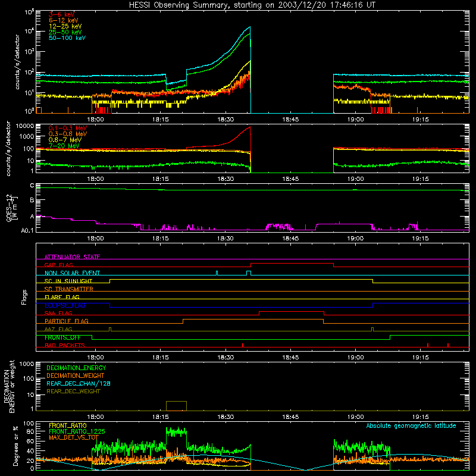Select the PARTICLE_FLAG label
This screenshot has height=476, width=476.
coord(67,321)
